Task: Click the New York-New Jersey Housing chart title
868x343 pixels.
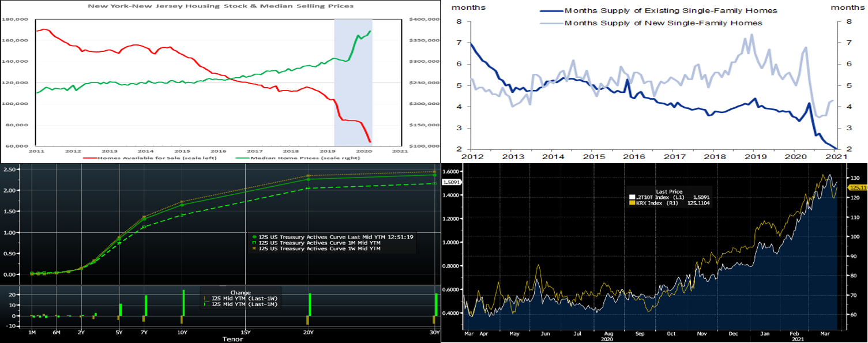Action: coord(220,6)
